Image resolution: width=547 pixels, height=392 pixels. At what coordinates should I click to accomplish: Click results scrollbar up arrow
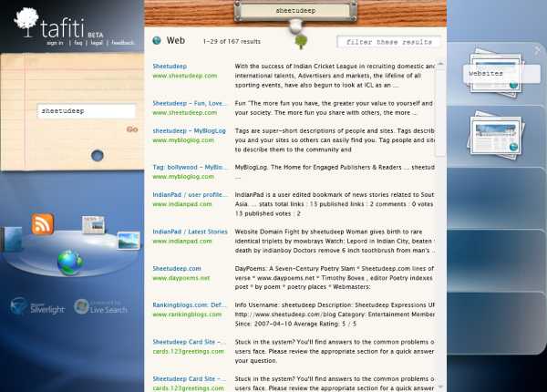440,64
